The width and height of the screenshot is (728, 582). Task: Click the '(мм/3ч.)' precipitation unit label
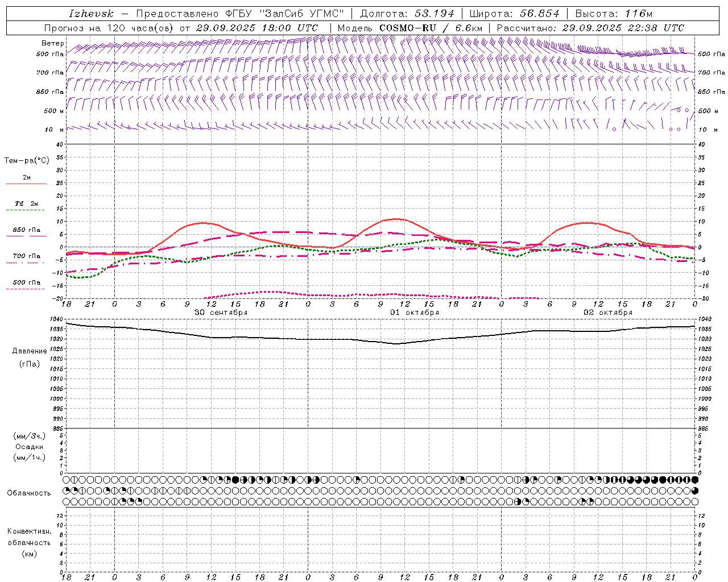[30, 436]
